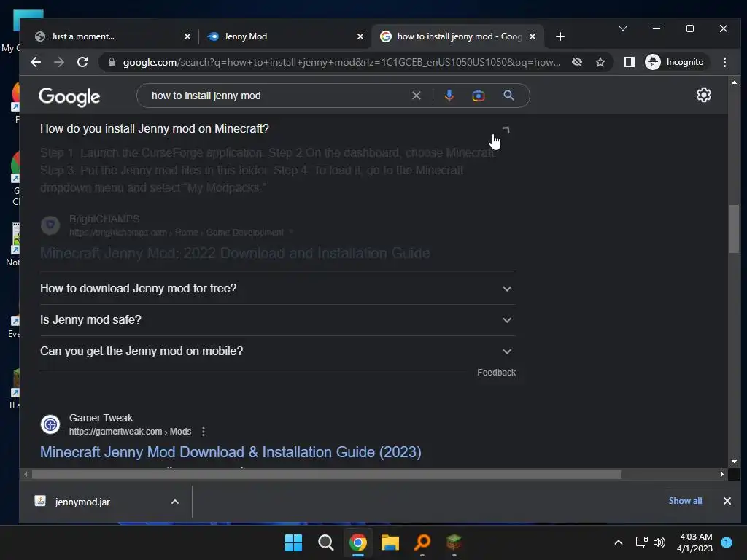Open a new tab with plus button

coord(560,36)
